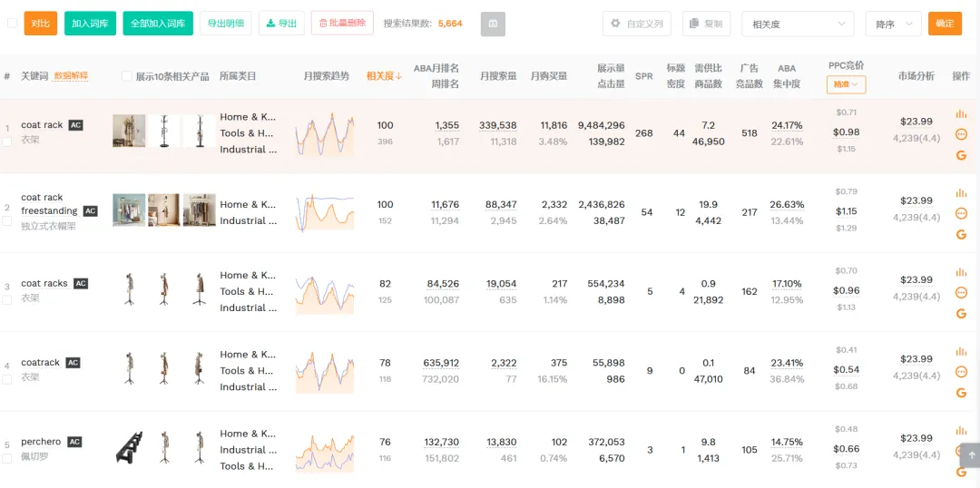Screen dimensions: 980x488
Task: Click first coat rack product thumbnail
Action: pos(129,131)
